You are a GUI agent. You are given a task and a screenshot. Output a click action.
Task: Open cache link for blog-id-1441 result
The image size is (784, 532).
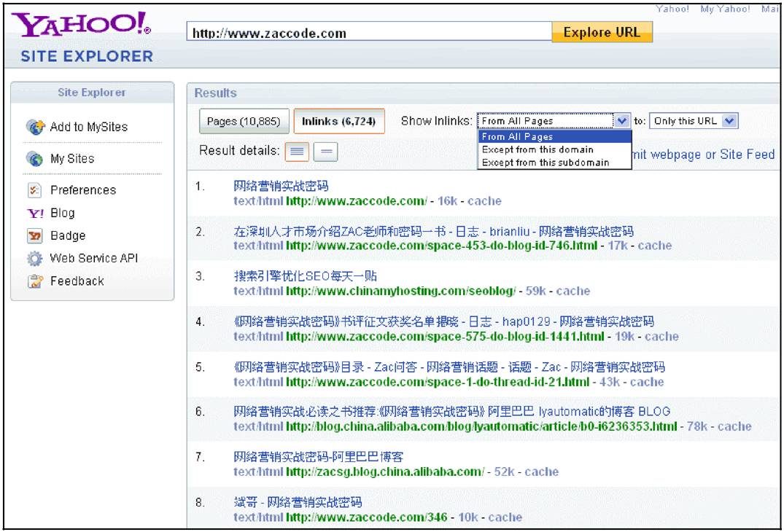(x=661, y=336)
